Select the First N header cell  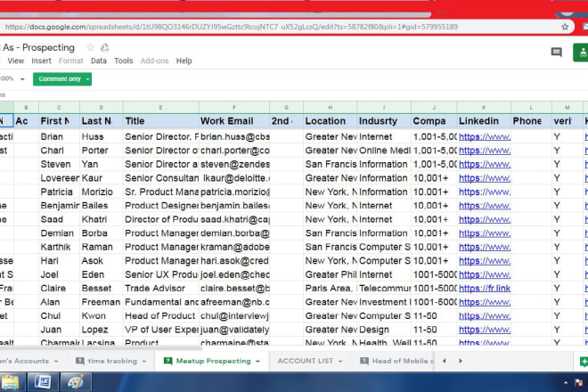pyautogui.click(x=59, y=121)
